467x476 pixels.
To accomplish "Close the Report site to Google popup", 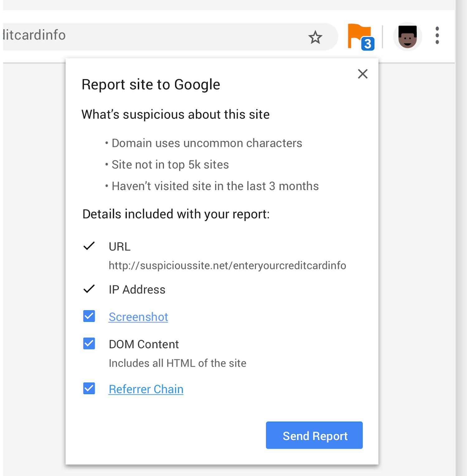I will click(363, 74).
